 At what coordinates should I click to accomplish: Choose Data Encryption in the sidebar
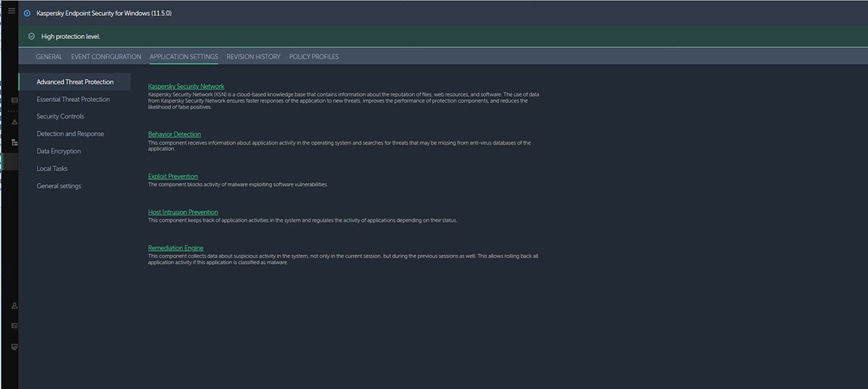[x=59, y=151]
